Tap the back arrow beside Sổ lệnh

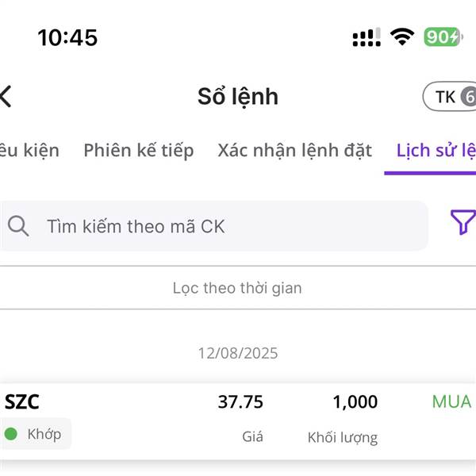(x=6, y=97)
